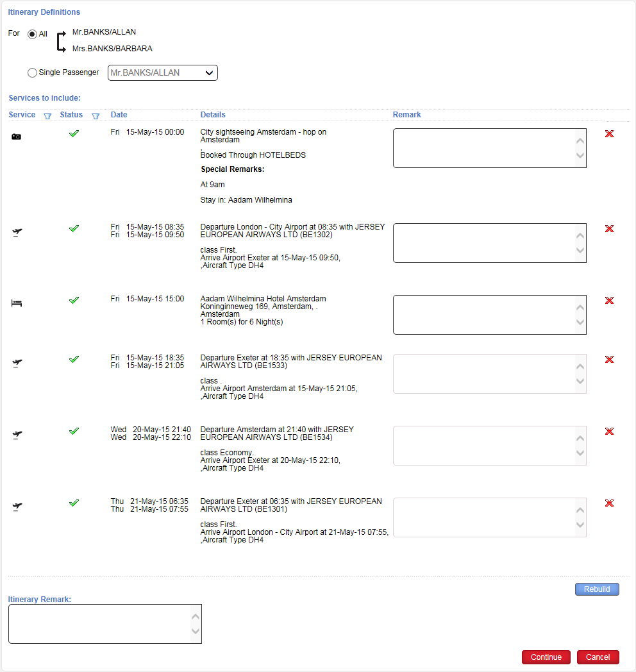Sort by the Status column header
Image resolution: width=636 pixels, height=672 pixels.
(71, 115)
